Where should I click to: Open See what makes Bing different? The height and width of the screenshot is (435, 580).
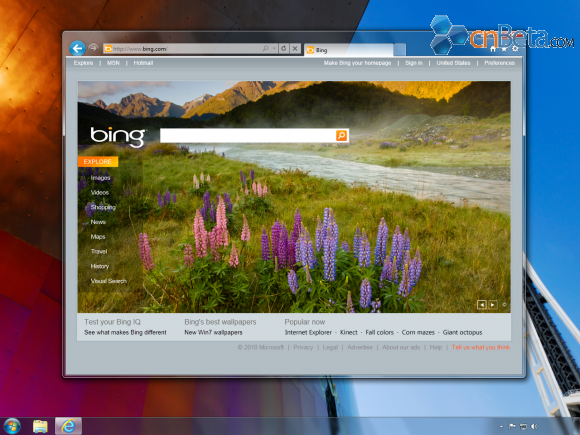coord(125,333)
